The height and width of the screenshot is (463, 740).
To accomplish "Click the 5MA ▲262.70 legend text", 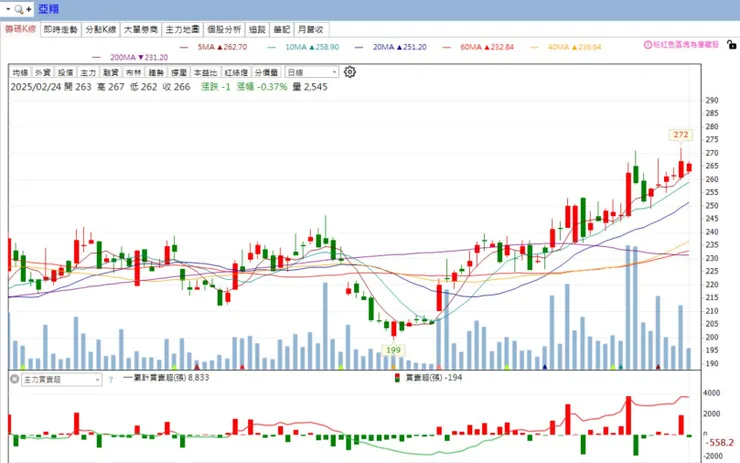I will (x=222, y=47).
